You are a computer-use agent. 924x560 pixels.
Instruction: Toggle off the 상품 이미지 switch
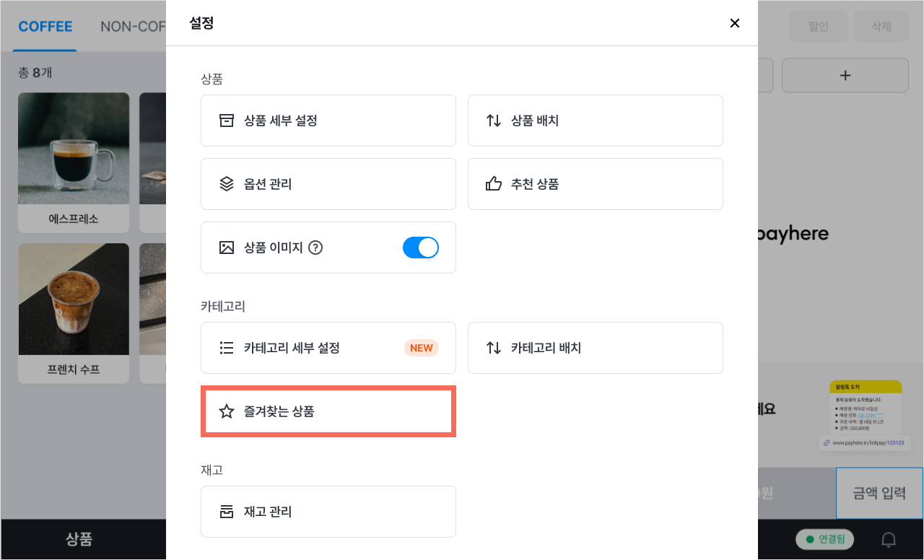click(421, 248)
